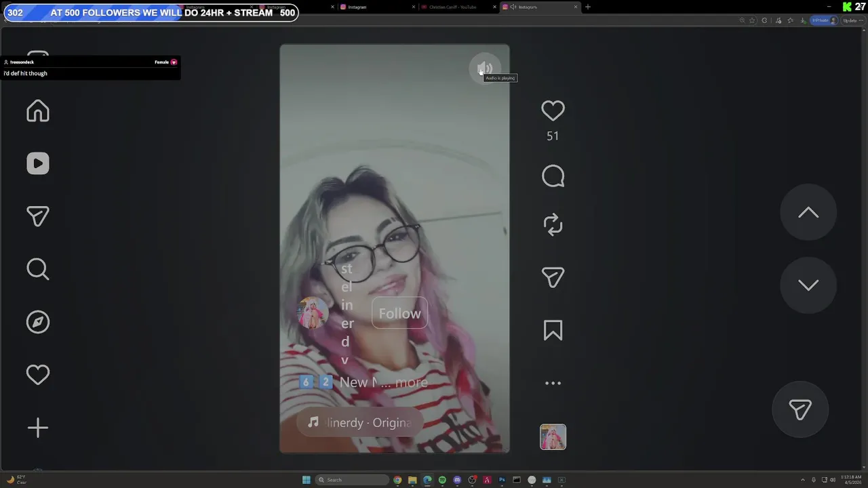Close the Christian Caniff YouTube tab
Screen dimensions: 868x488
(x=494, y=7)
